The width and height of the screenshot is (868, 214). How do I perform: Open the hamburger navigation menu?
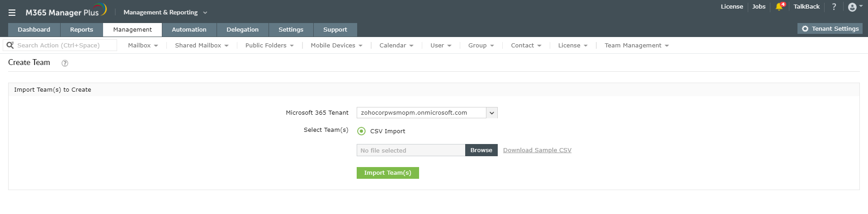point(12,13)
